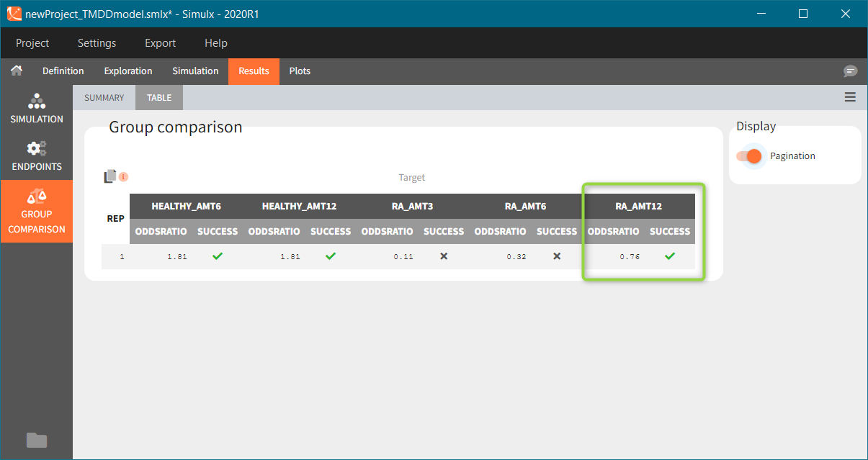Image resolution: width=868 pixels, height=460 pixels.
Task: Select the Group Comparison sidebar section
Action: tap(37, 212)
